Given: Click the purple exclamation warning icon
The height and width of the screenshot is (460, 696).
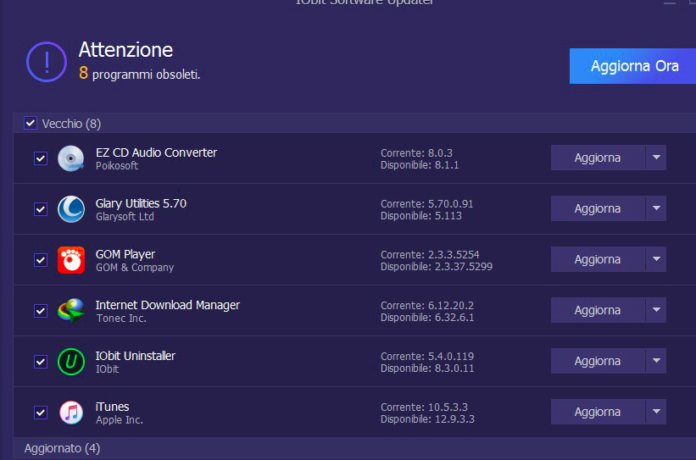Looking at the screenshot, I should (x=46, y=61).
